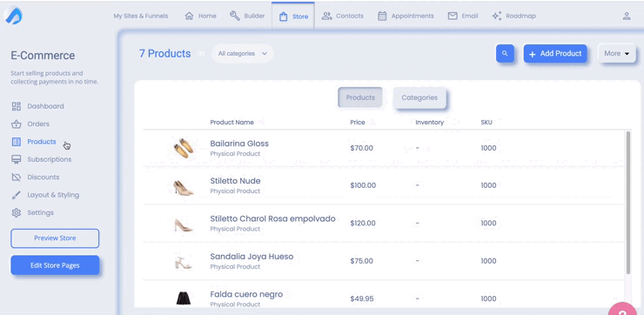Image resolution: width=644 pixels, height=315 pixels.
Task: Click the product list vertical scrollbar
Action: (x=628, y=203)
